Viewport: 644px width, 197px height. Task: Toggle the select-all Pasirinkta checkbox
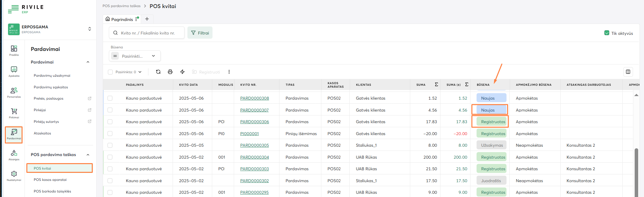110,72
